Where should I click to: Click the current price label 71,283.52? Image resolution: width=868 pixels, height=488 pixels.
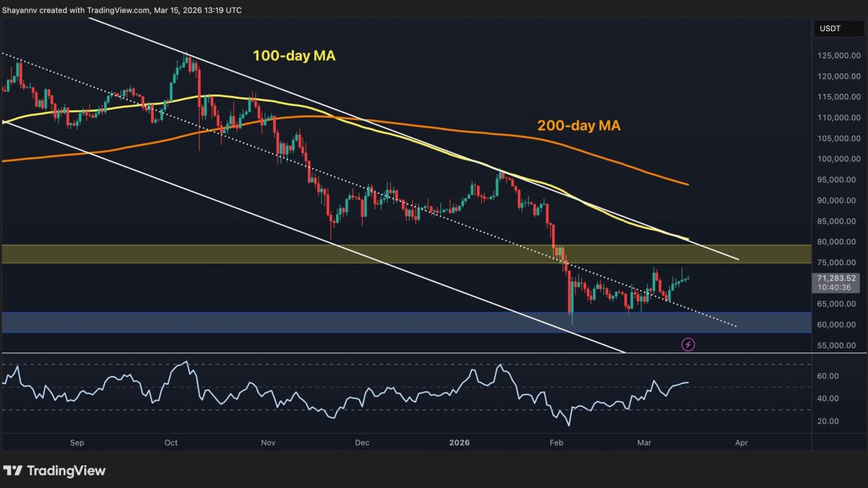pyautogui.click(x=836, y=278)
